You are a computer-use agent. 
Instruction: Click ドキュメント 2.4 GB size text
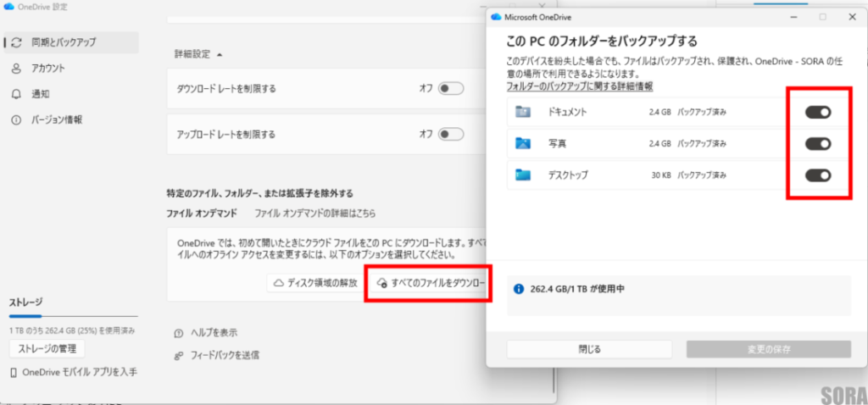tap(659, 113)
